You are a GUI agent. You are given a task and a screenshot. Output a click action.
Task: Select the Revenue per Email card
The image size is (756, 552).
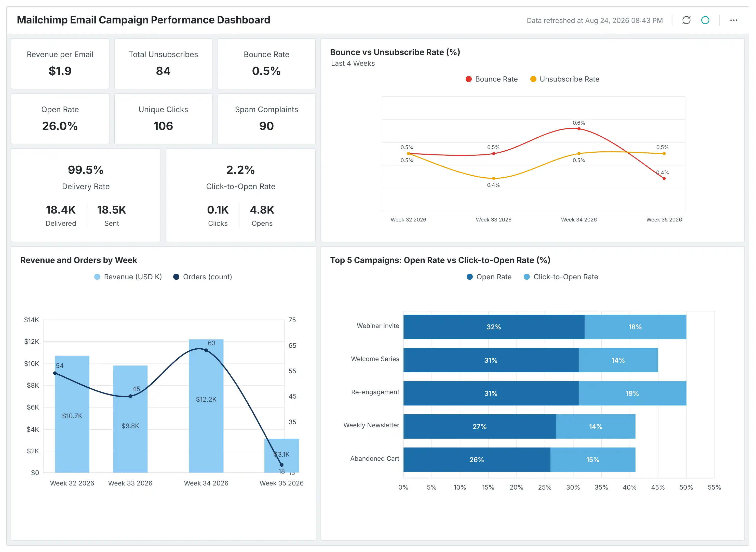click(x=60, y=64)
